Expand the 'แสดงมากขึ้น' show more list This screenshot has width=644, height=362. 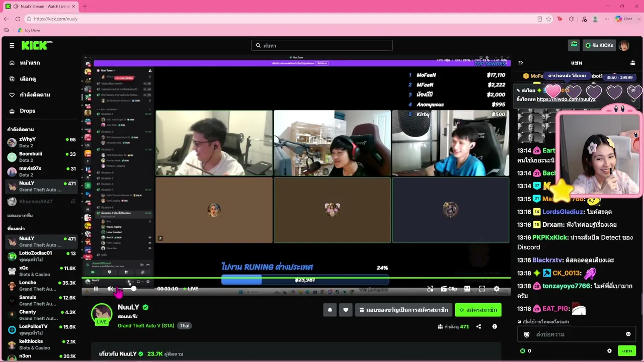[x=20, y=216]
